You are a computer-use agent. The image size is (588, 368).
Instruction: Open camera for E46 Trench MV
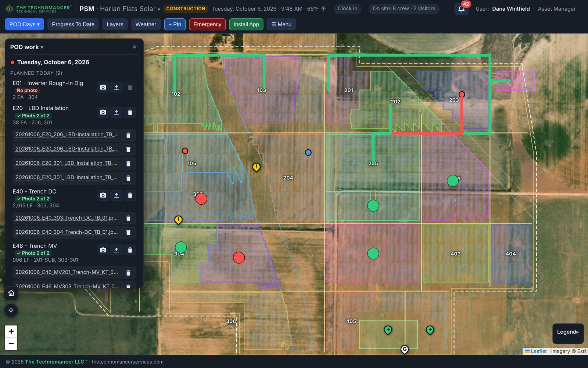[x=103, y=250]
